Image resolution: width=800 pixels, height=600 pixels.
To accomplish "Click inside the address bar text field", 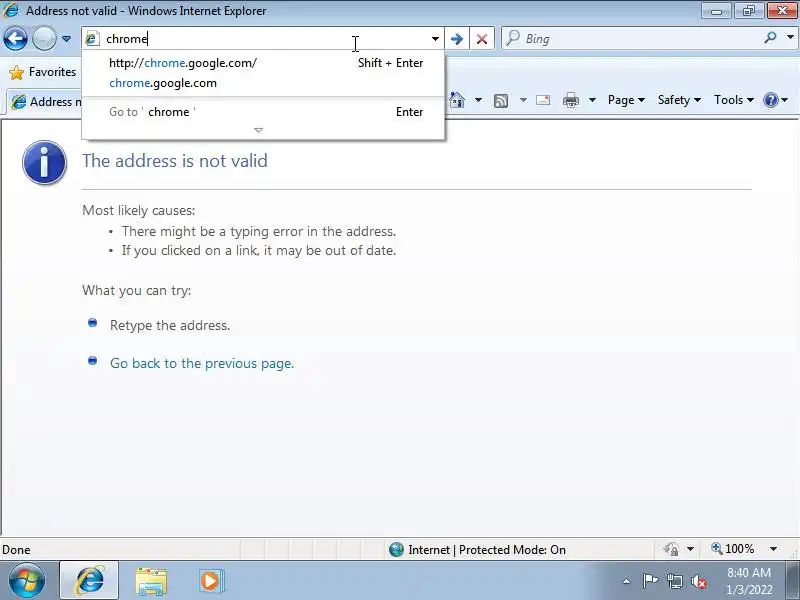I will click(x=265, y=39).
